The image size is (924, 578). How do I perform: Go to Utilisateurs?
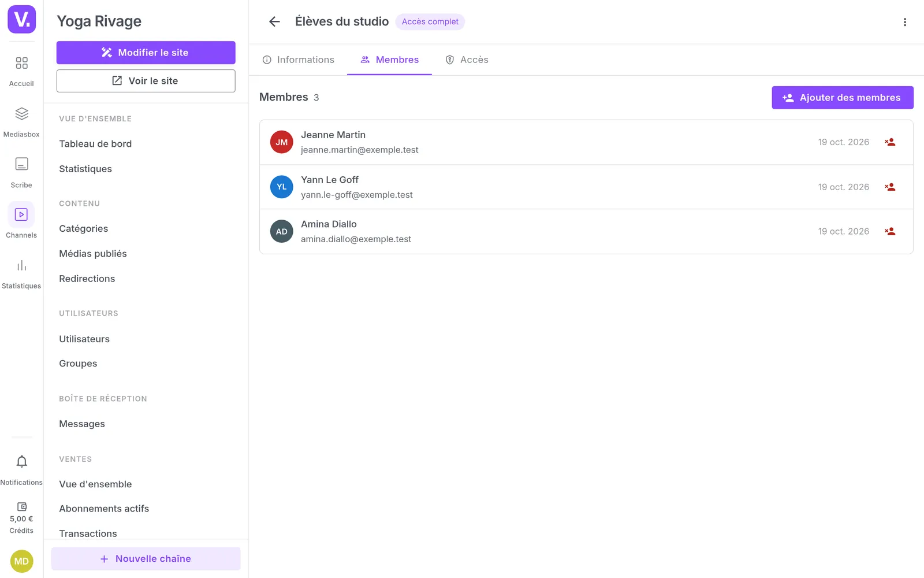pos(84,339)
